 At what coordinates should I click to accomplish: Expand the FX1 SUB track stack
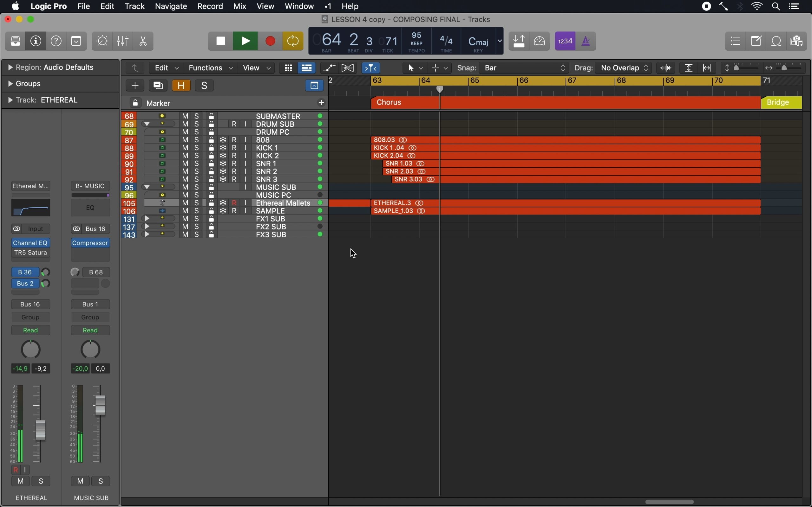click(147, 219)
